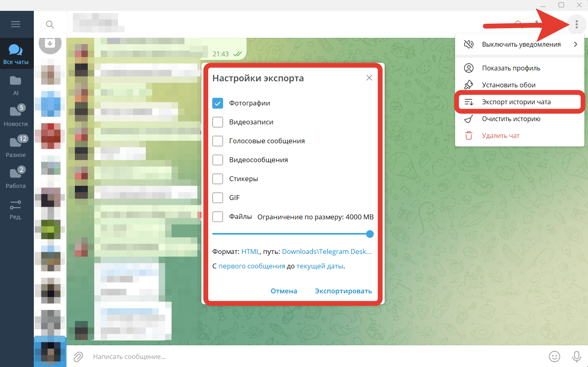Click the Отмена button
This screenshot has width=588, height=367.
coord(284,291)
